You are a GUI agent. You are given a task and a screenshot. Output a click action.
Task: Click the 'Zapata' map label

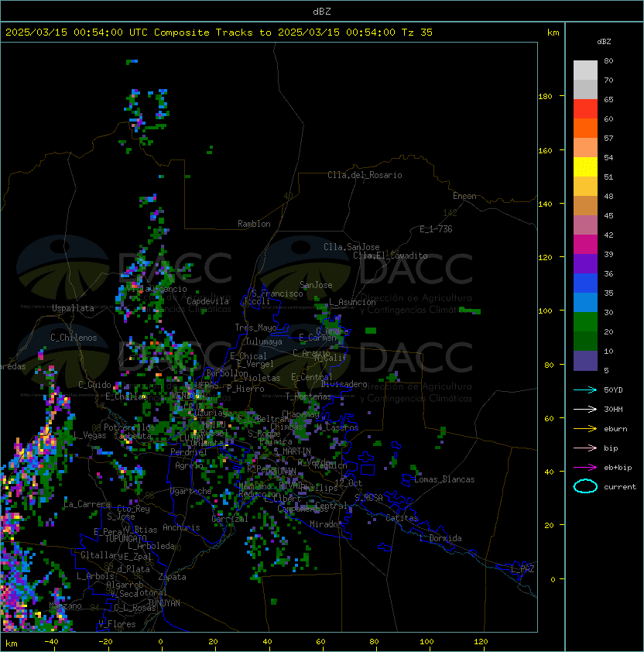[172, 577]
